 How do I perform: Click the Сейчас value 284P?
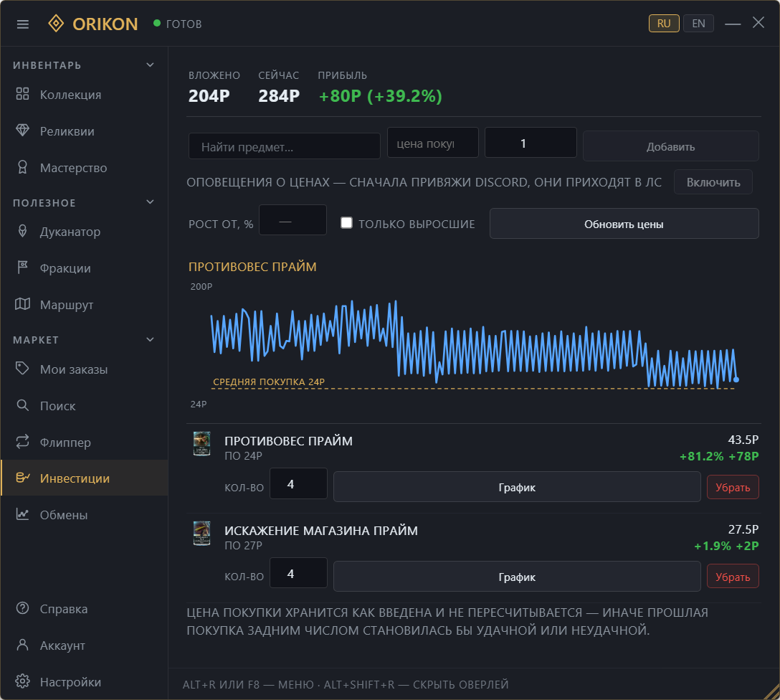(279, 96)
